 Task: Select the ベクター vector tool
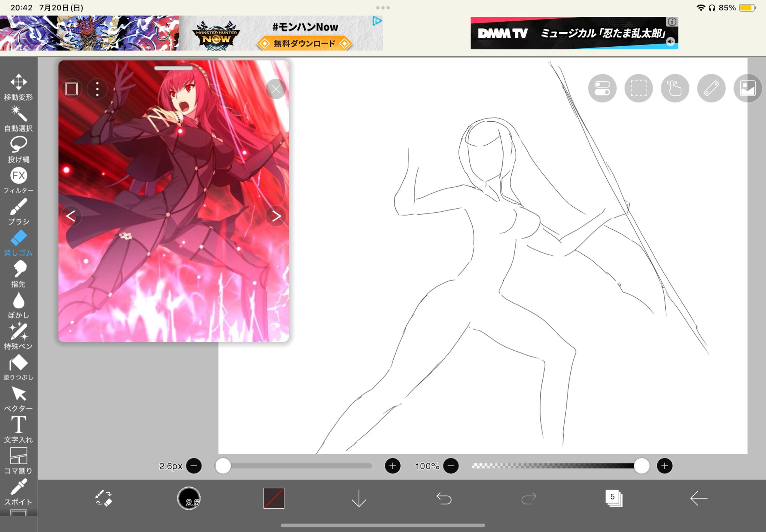18,398
